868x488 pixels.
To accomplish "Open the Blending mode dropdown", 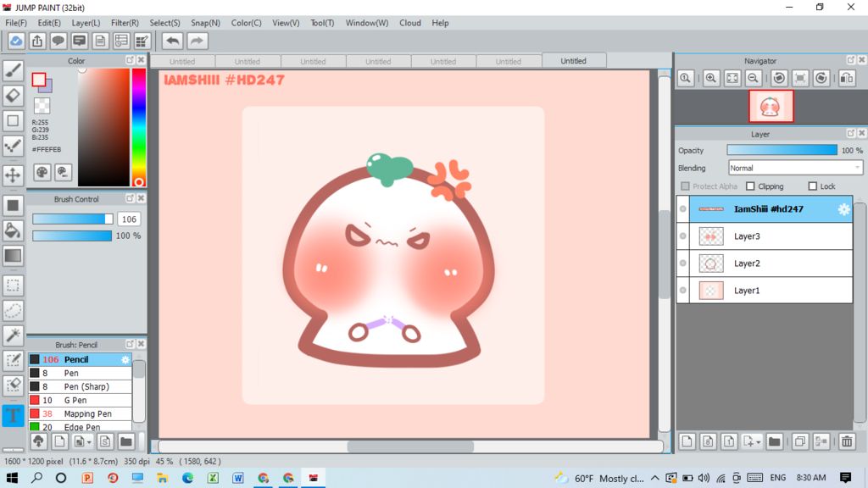I will (795, 168).
